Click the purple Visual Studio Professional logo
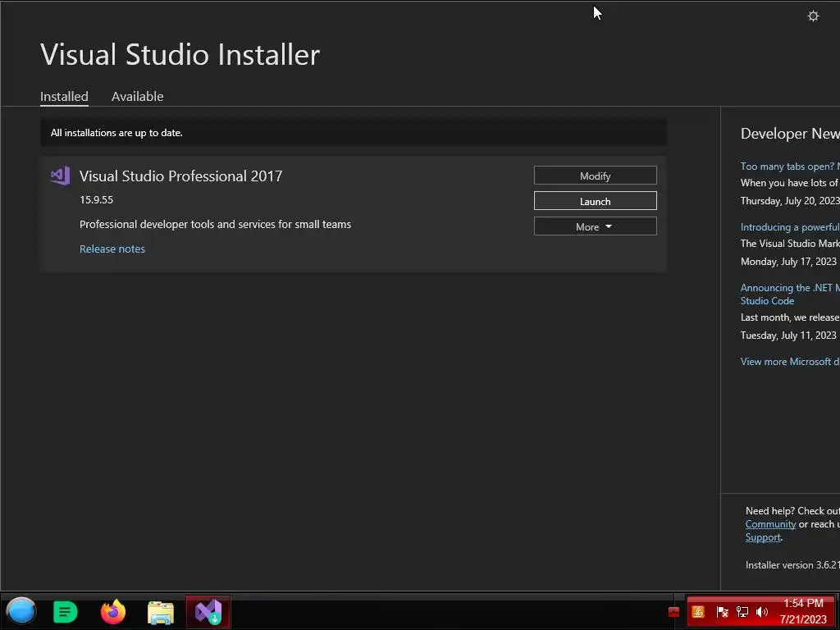This screenshot has height=630, width=840. [x=60, y=176]
